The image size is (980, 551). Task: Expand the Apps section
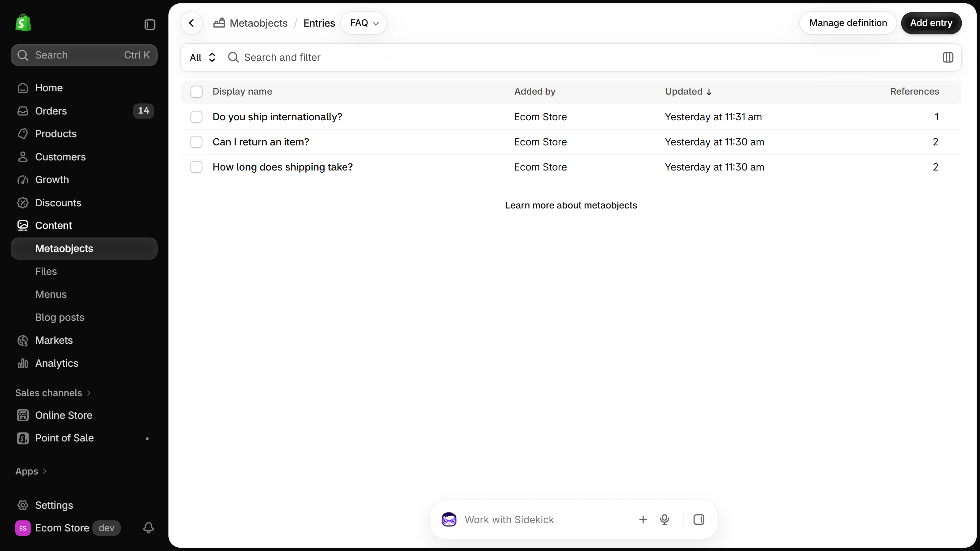pyautogui.click(x=31, y=471)
